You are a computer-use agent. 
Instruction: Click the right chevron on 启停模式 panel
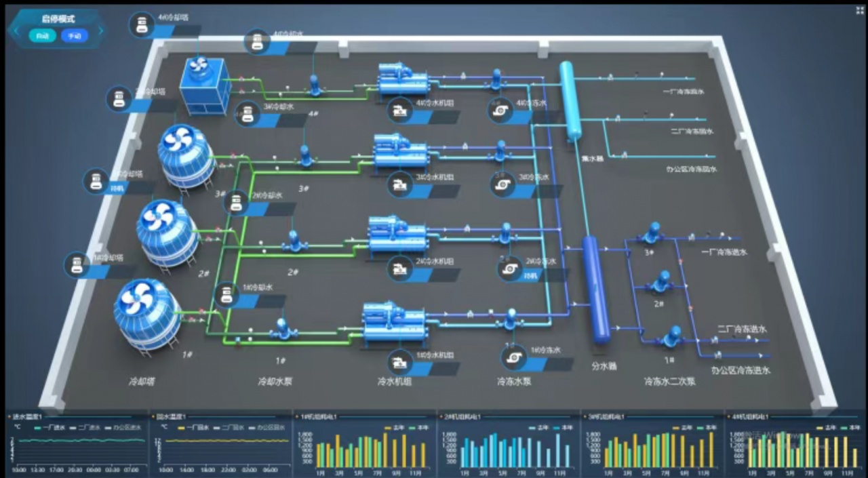pyautogui.click(x=101, y=30)
